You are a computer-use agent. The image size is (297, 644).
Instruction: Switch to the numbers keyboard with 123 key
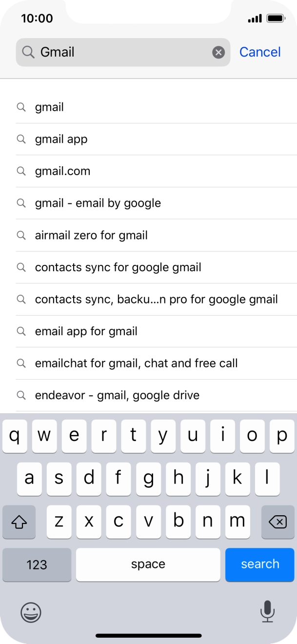click(x=37, y=564)
